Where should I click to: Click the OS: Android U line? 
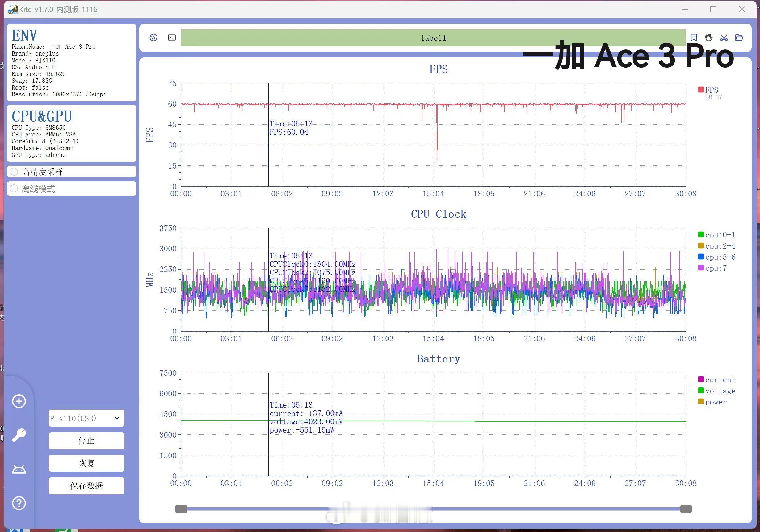33,67
